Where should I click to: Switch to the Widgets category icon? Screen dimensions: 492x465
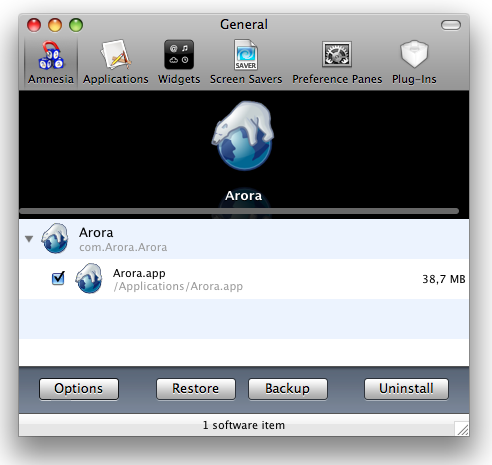[x=179, y=54]
